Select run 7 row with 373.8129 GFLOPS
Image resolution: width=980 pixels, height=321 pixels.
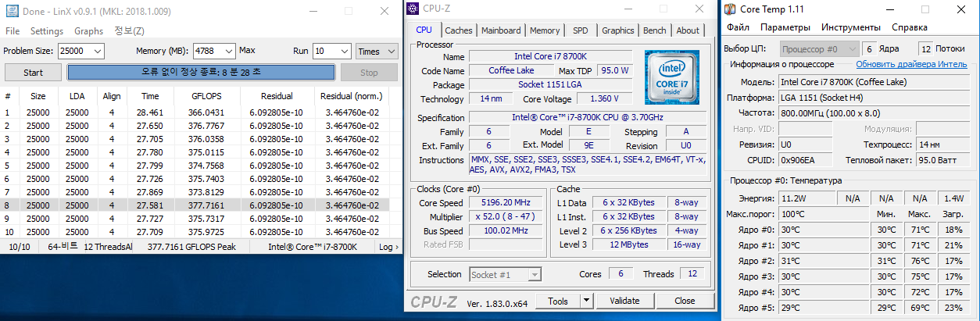195,191
